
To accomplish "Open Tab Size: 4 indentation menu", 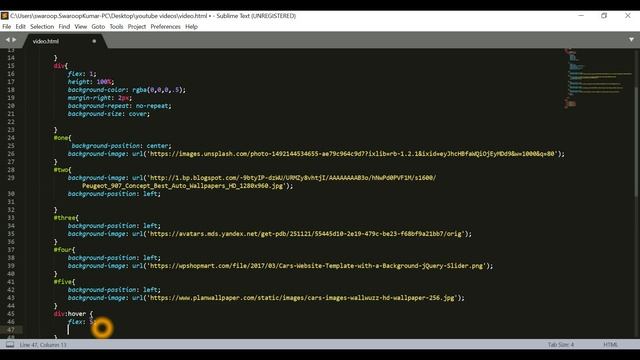I will point(561,345).
